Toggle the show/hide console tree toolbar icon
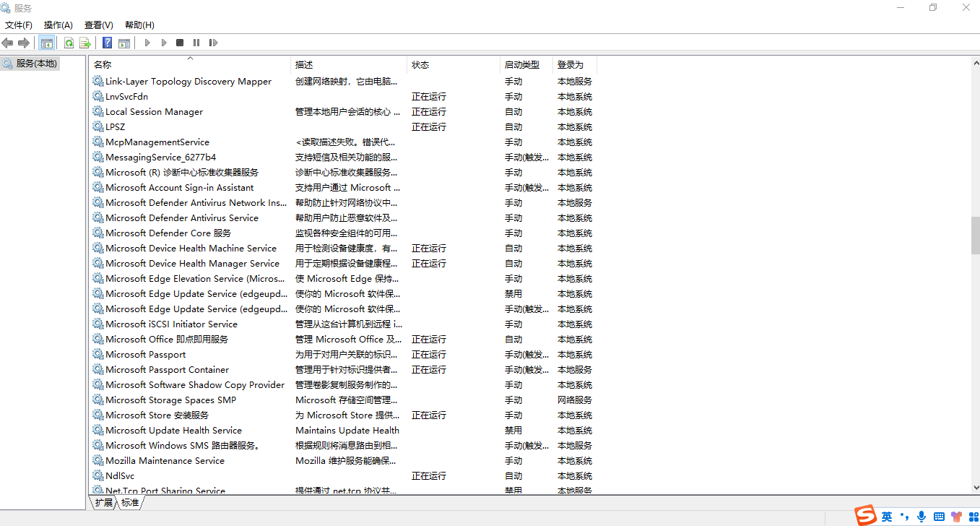 point(47,43)
